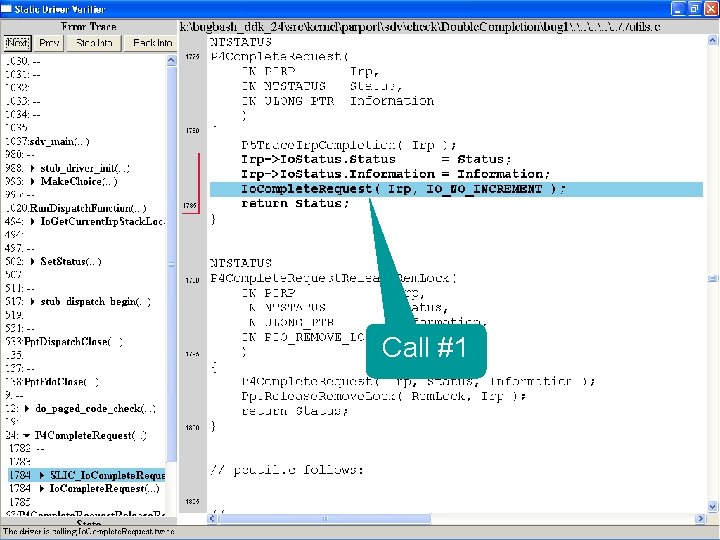The image size is (720, 540).
Task: Click the trace list vertical scrollbar thumb
Action: (171, 264)
